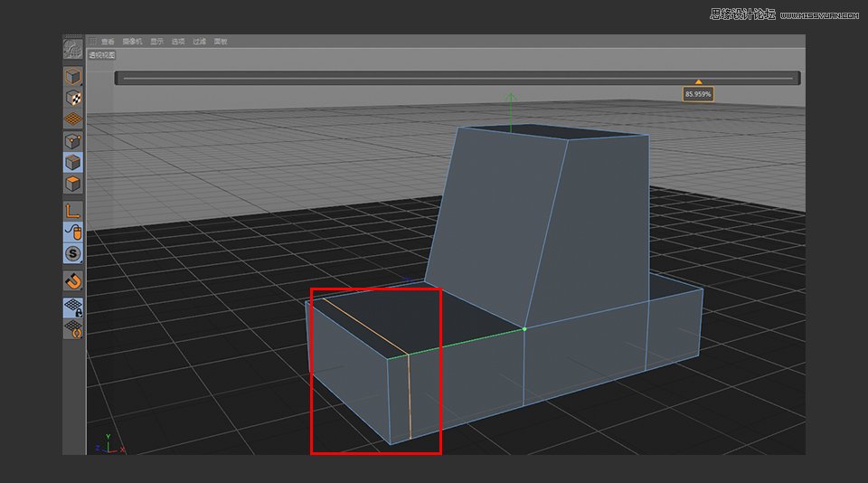
Task: Select the Tweak mode mouse icon
Action: coord(73,232)
